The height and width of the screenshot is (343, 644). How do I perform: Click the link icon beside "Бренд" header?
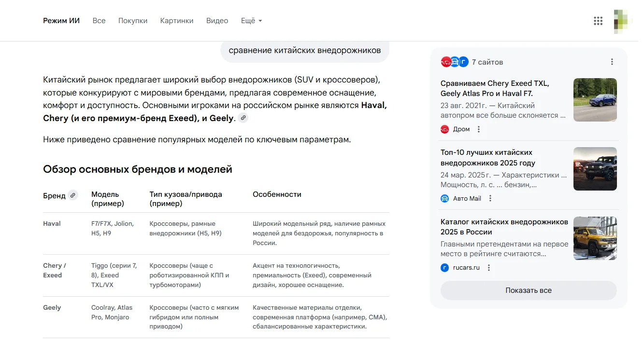pyautogui.click(x=73, y=195)
